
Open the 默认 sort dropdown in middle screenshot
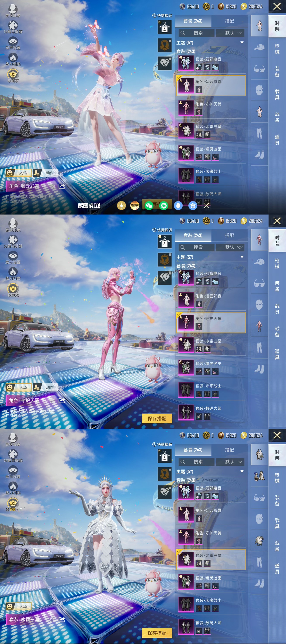pos(230,248)
